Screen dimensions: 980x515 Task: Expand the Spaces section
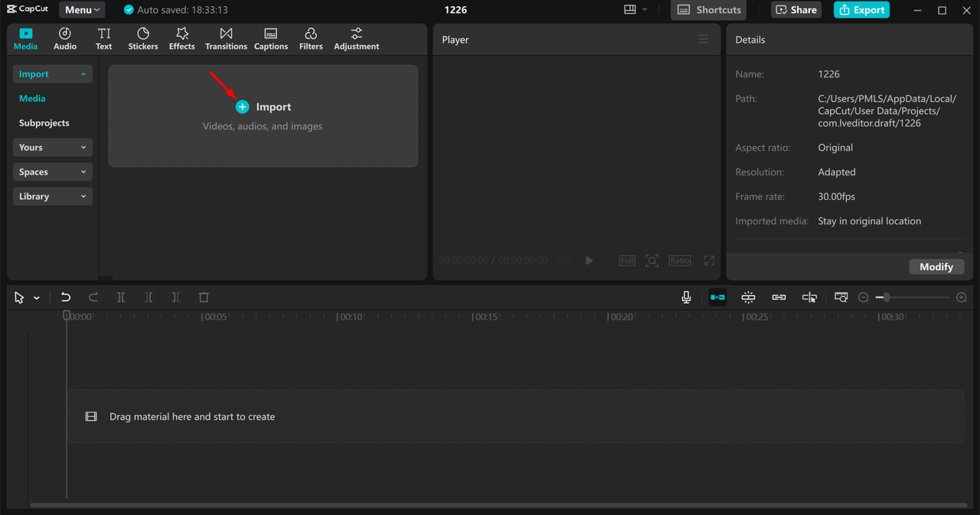[53, 172]
